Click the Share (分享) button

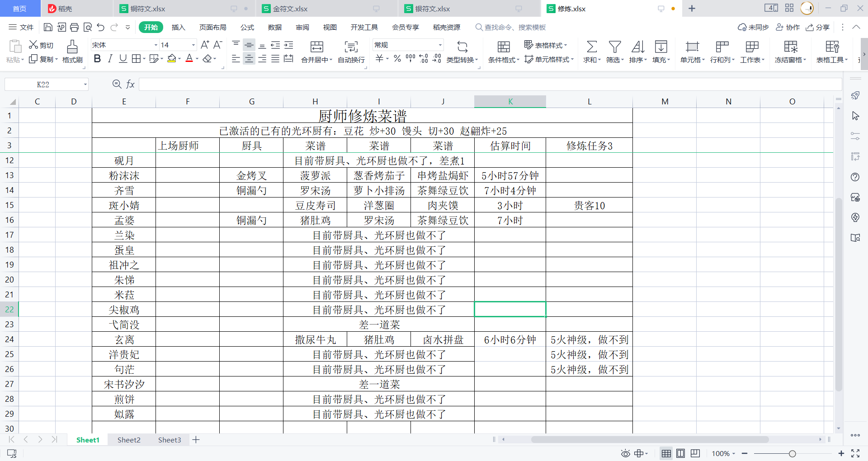(818, 27)
